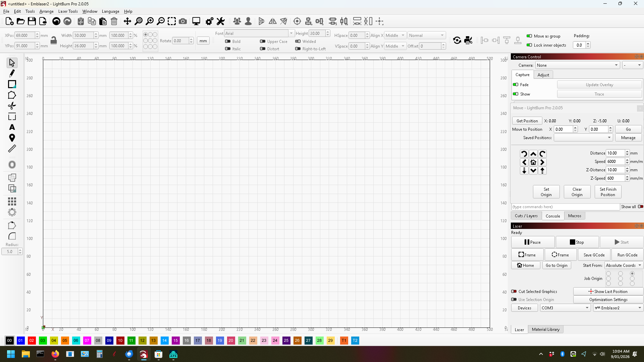
Task: Click the Measure ruler tool
Action: [x=12, y=148]
